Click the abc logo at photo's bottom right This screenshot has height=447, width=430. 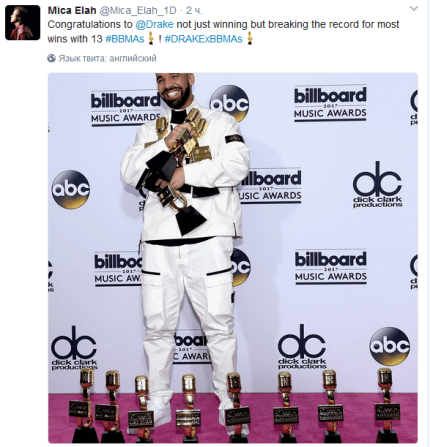(x=389, y=346)
